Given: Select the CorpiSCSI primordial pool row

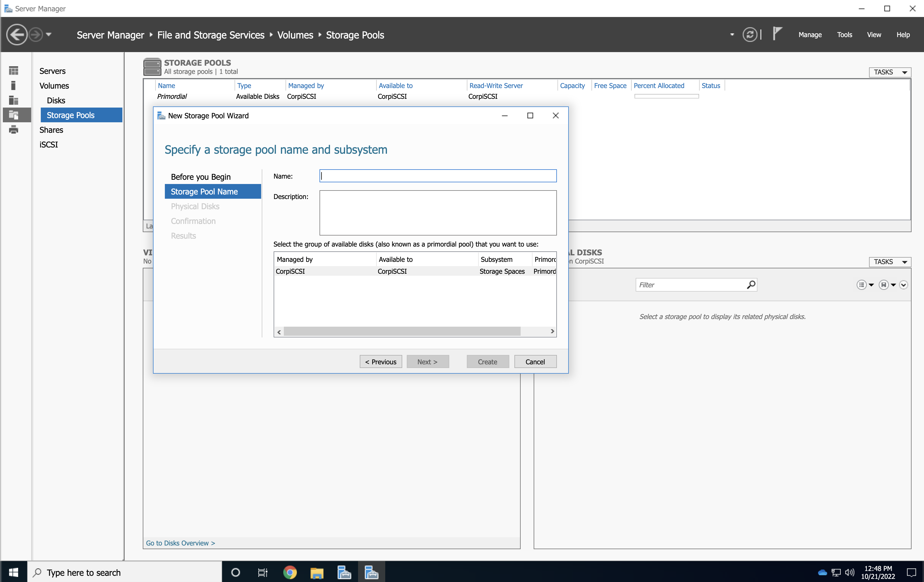Looking at the screenshot, I should (384, 271).
